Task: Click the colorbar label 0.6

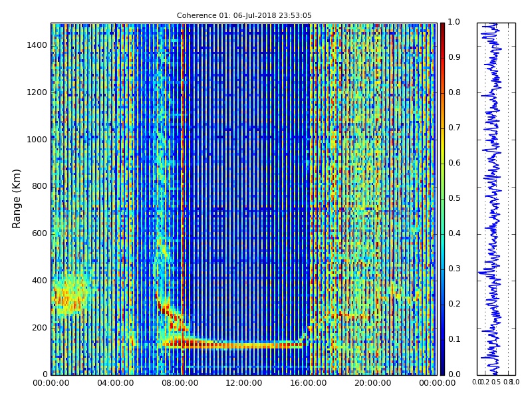Action: coord(454,163)
